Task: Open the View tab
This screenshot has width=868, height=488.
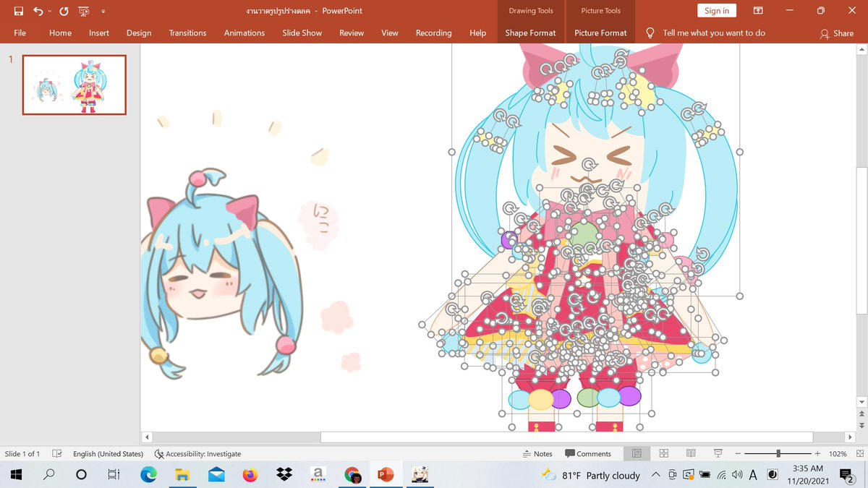Action: click(390, 33)
